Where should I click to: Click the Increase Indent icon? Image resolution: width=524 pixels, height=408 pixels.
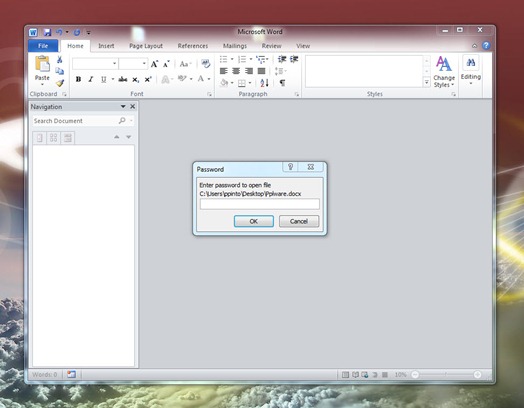294,59
